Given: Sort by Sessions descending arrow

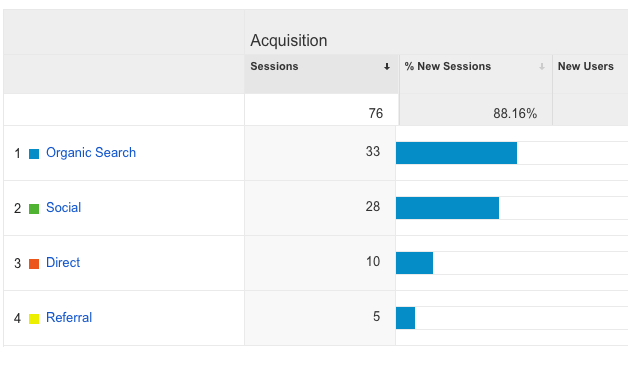Looking at the screenshot, I should (386, 67).
